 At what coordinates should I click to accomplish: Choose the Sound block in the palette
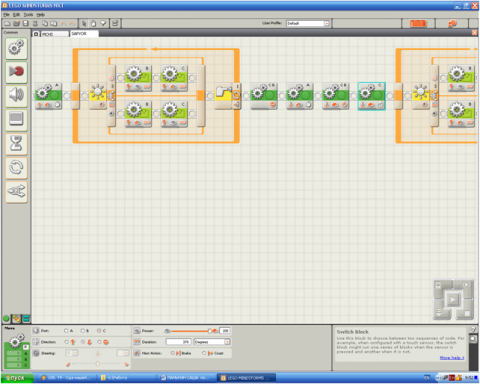16,96
